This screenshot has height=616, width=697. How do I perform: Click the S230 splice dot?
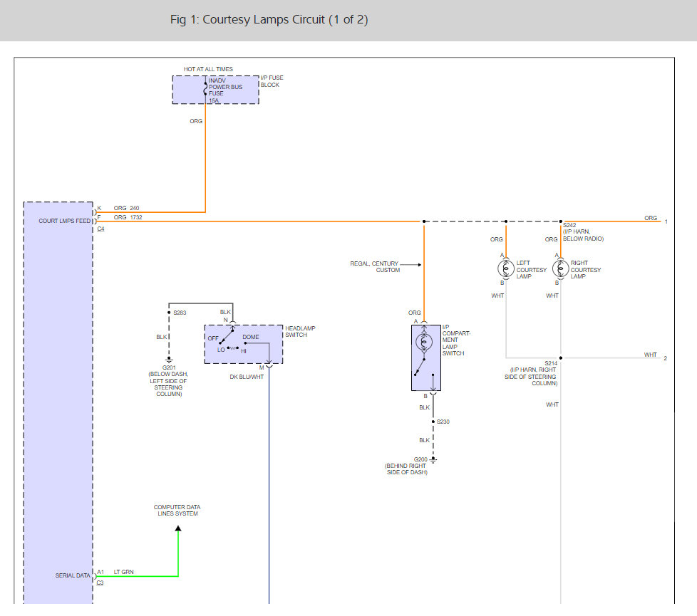coord(433,422)
